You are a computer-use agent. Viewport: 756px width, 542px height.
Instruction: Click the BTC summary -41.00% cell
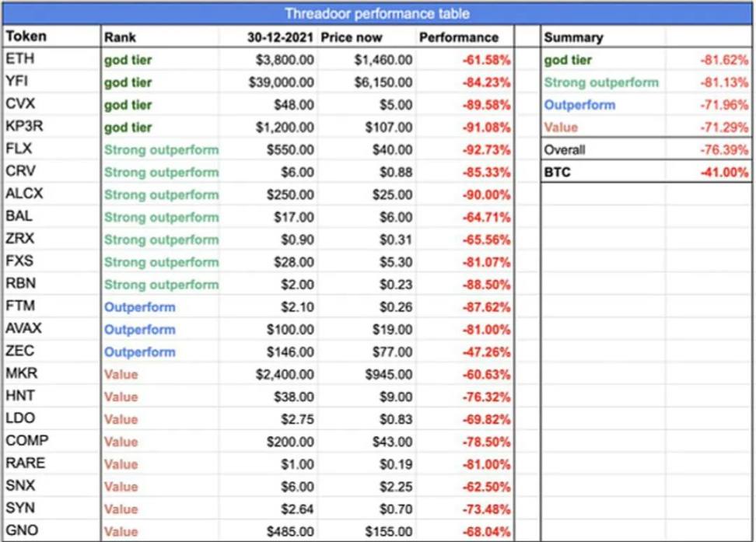tap(709, 172)
